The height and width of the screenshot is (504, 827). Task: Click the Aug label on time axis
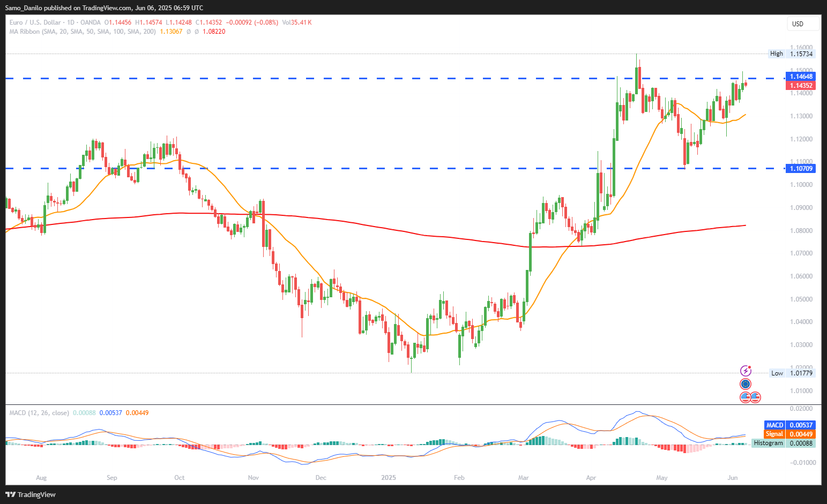click(41, 478)
